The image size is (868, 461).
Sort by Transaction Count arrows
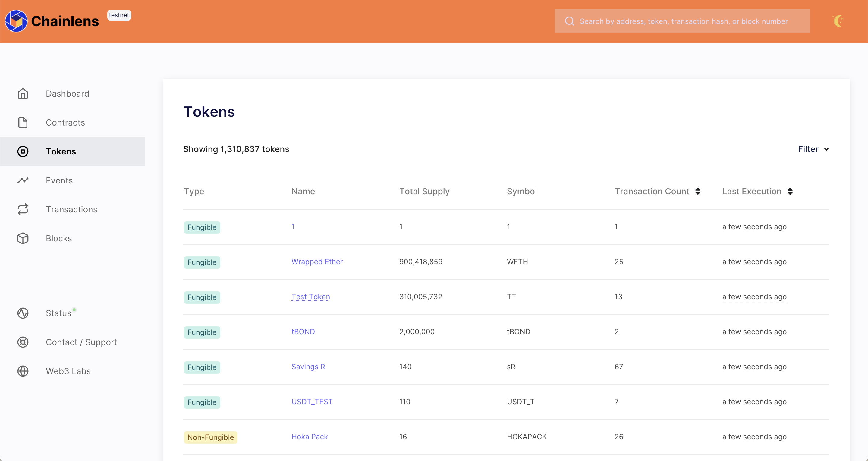coord(698,191)
